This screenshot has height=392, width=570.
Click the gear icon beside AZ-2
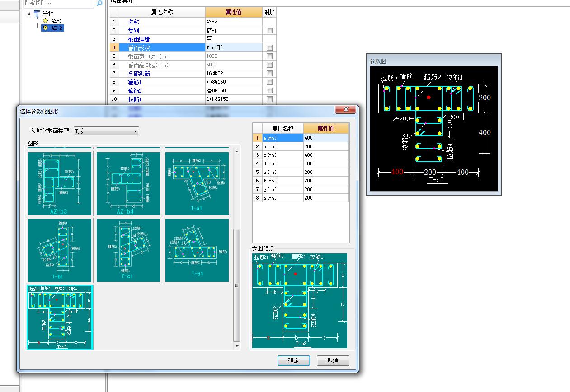coord(45,28)
